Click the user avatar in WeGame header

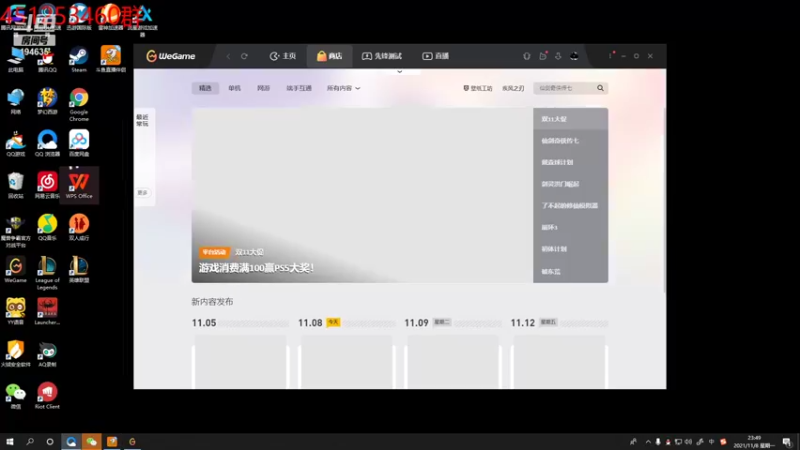point(574,56)
